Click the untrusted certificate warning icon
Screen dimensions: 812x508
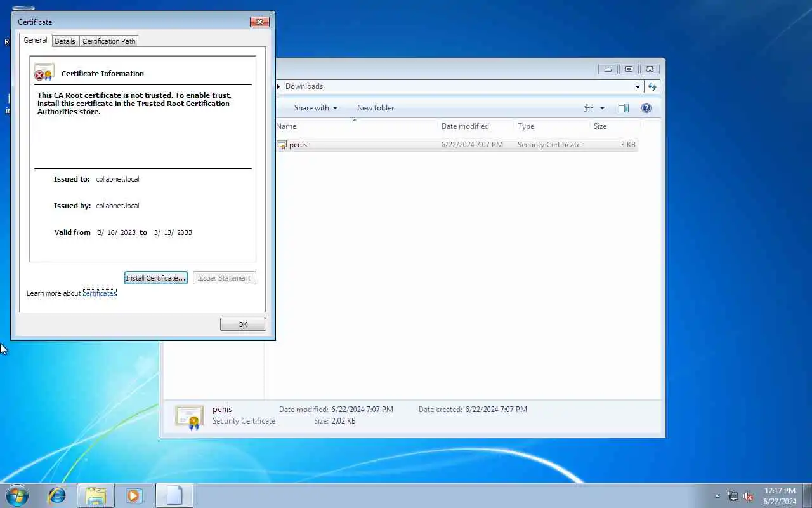click(x=44, y=72)
